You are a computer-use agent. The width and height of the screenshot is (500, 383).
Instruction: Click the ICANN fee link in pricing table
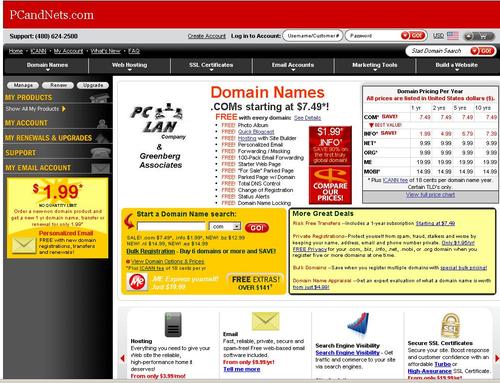[395, 180]
